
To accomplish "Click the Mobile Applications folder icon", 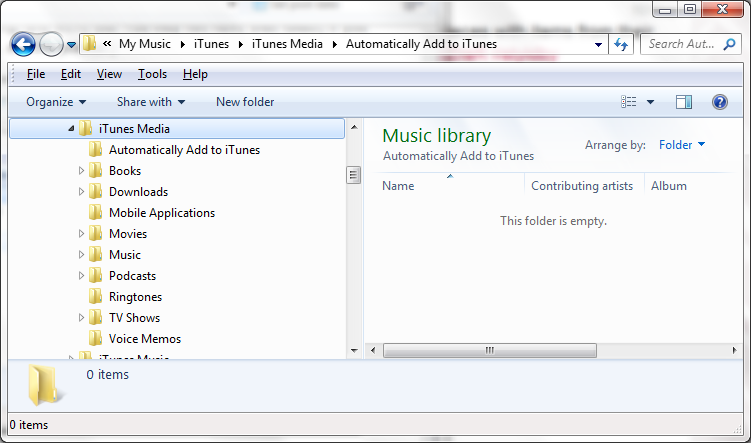I will pyautogui.click(x=95, y=212).
